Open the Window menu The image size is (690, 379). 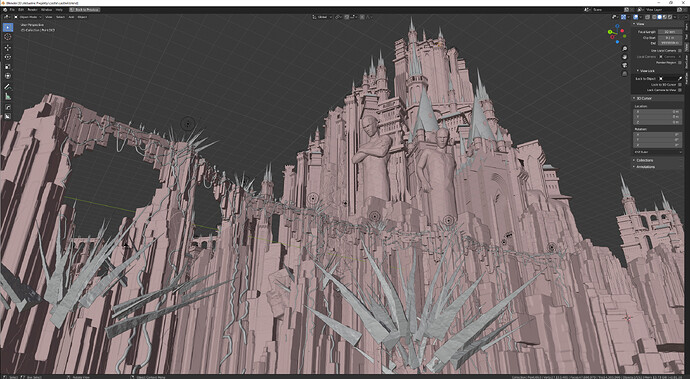[x=46, y=9]
